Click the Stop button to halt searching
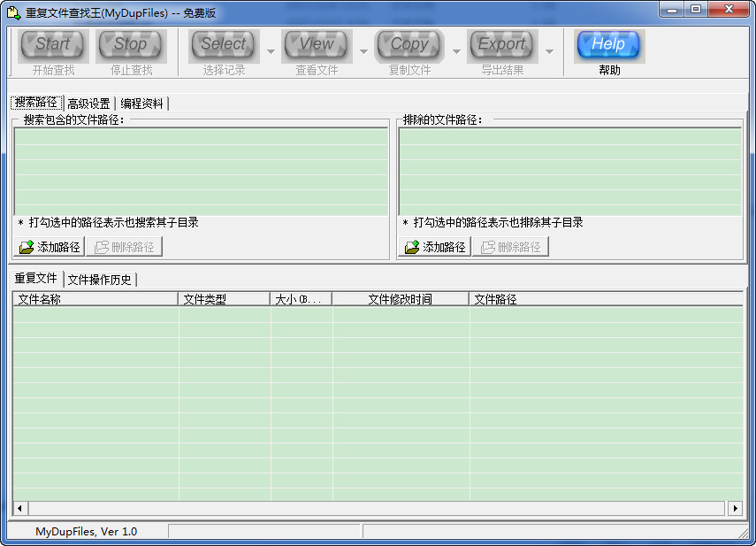The width and height of the screenshot is (756, 546). coord(131,44)
